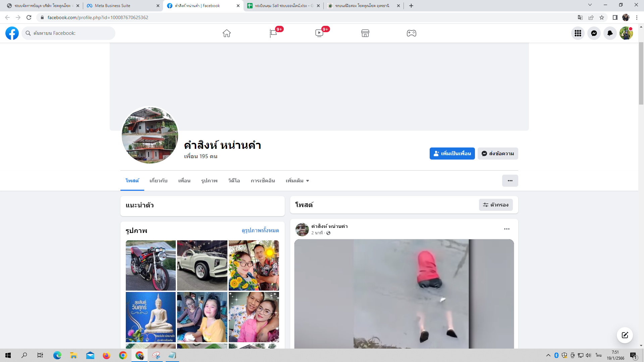Open the Watch video icon
This screenshot has height=362, width=644.
319,33
